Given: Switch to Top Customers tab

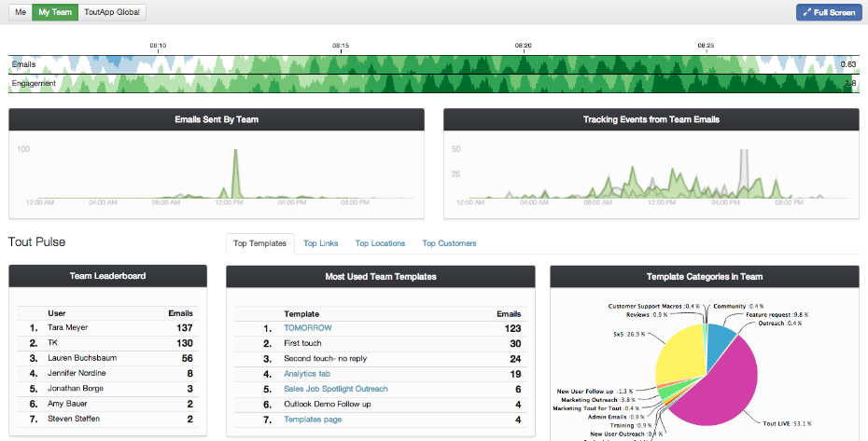Looking at the screenshot, I should (449, 243).
